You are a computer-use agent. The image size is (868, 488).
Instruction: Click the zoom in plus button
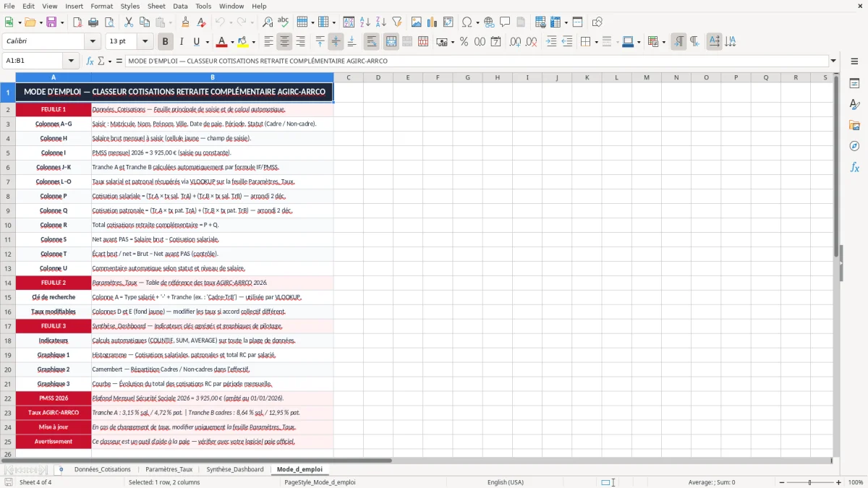(840, 482)
